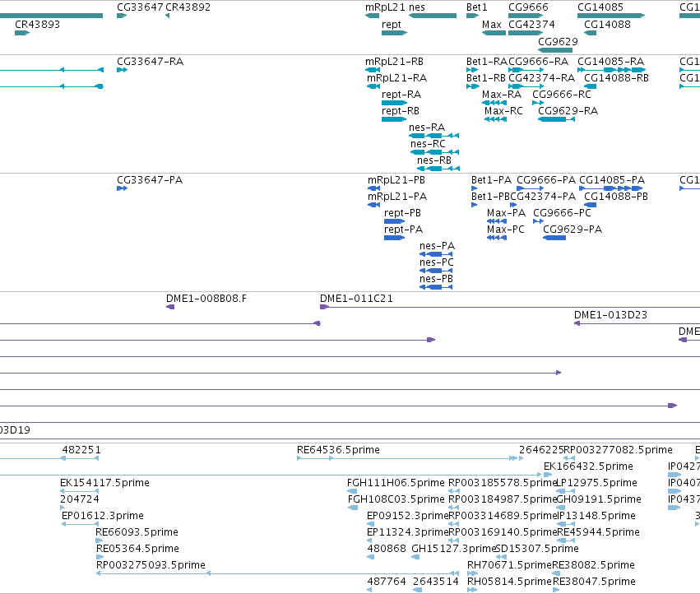Select the Max-RC transcript

point(495,119)
